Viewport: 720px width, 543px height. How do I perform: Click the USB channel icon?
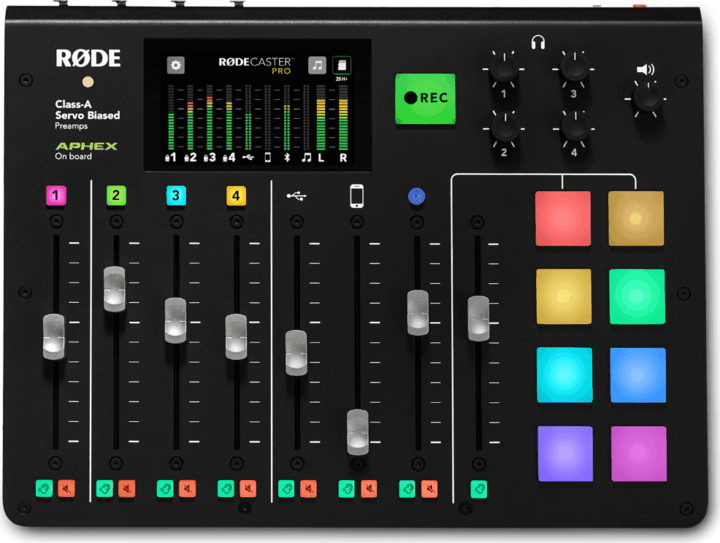click(x=297, y=196)
